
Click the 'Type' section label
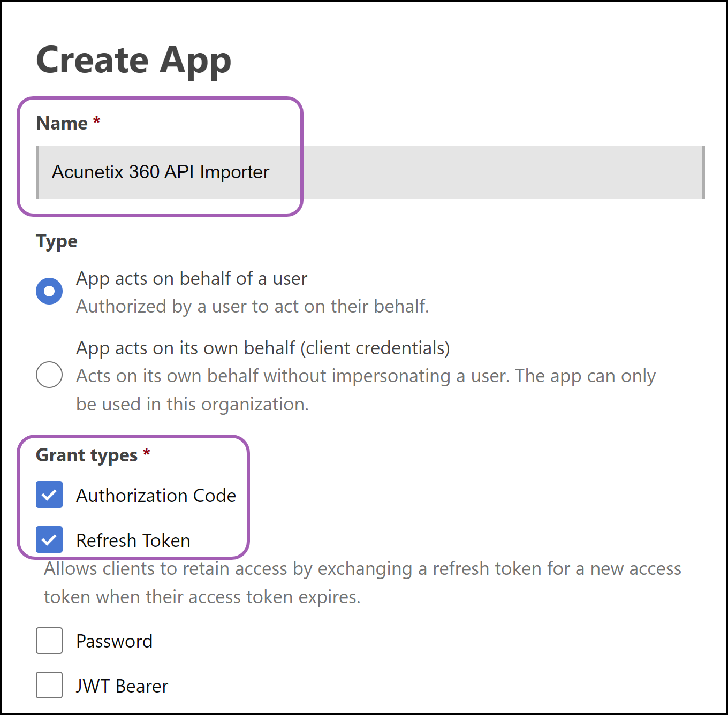tap(57, 241)
